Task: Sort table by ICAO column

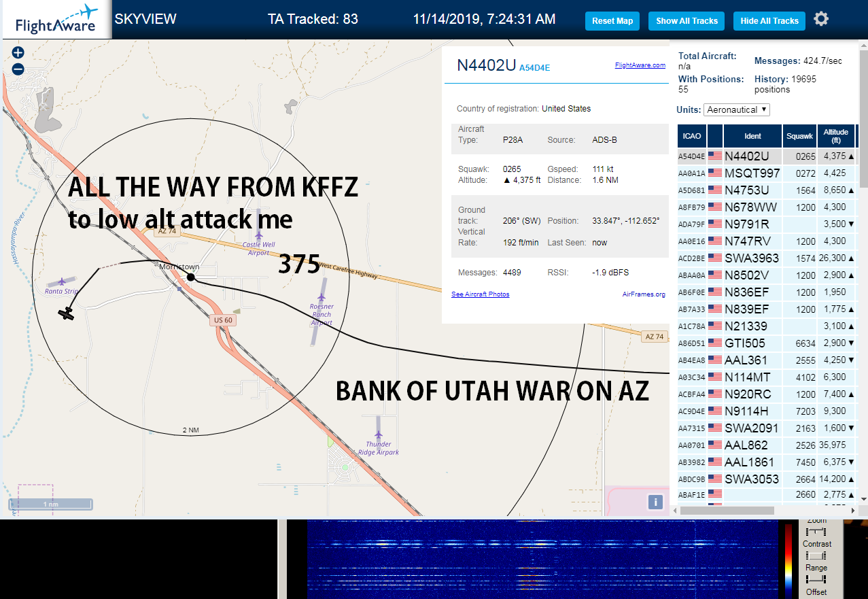Action: (x=692, y=136)
